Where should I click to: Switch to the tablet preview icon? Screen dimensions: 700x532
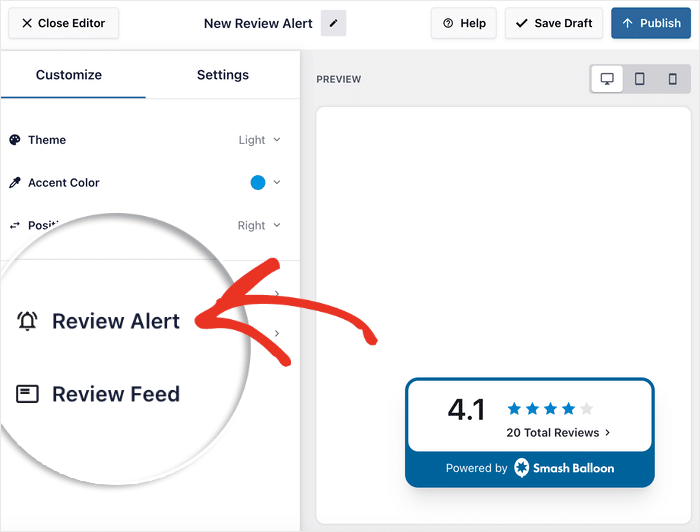[640, 79]
